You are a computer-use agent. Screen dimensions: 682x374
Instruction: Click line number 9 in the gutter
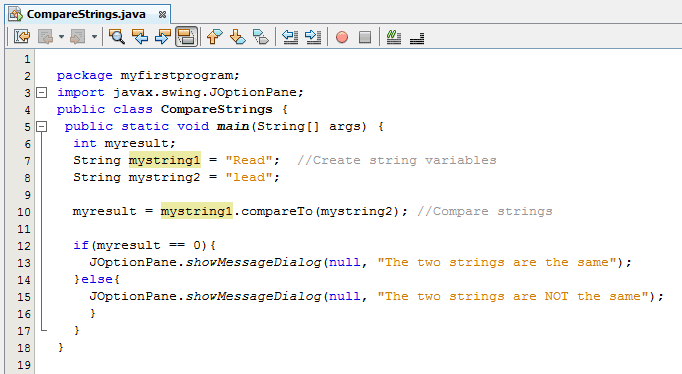[x=27, y=195]
